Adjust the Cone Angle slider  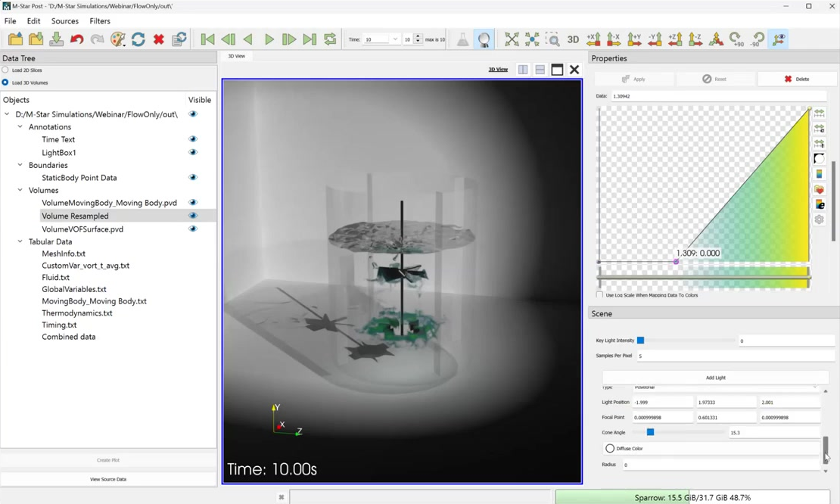click(x=650, y=432)
